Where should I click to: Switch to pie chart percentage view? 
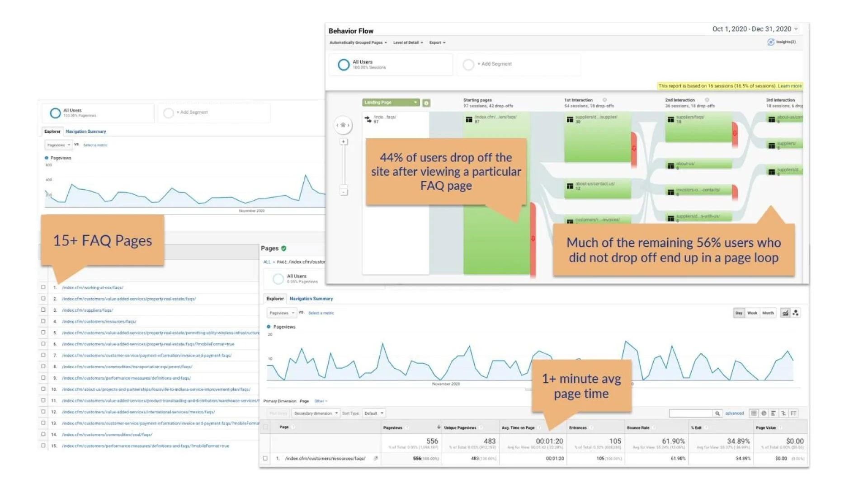click(x=764, y=413)
